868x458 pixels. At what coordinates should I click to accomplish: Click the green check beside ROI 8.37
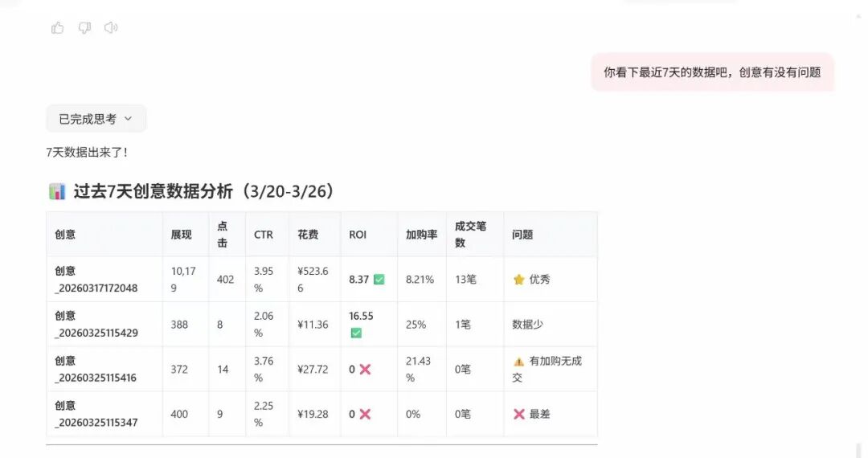click(x=379, y=280)
